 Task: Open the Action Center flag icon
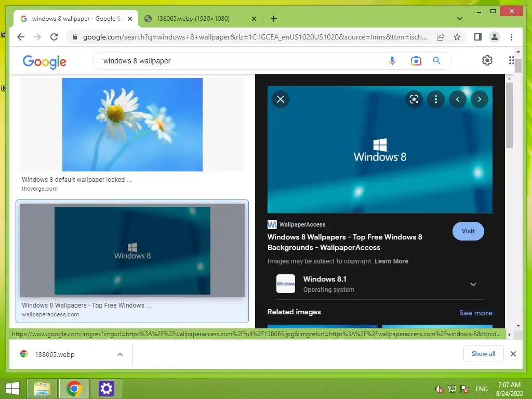tap(464, 389)
